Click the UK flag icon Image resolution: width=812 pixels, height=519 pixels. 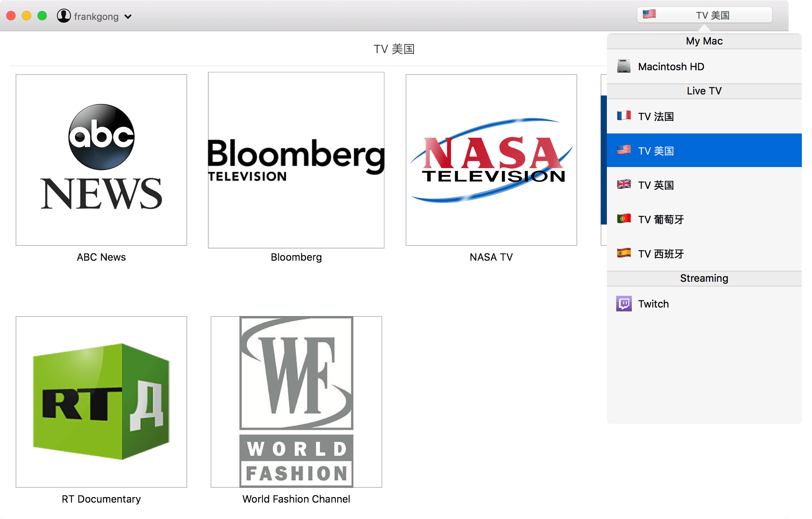click(x=624, y=184)
